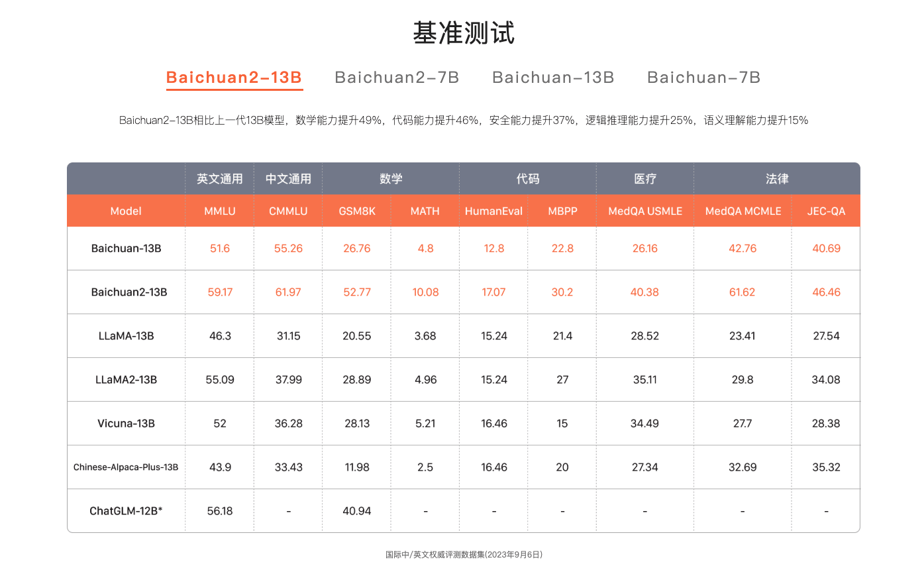Click the Baichuan2-13B GSM8K score 52.77

(357, 292)
